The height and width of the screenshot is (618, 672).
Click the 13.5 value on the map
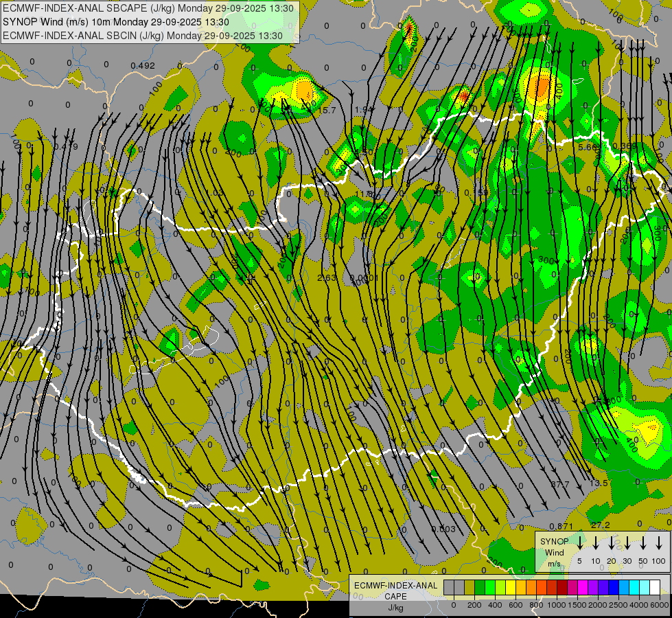tap(599, 483)
